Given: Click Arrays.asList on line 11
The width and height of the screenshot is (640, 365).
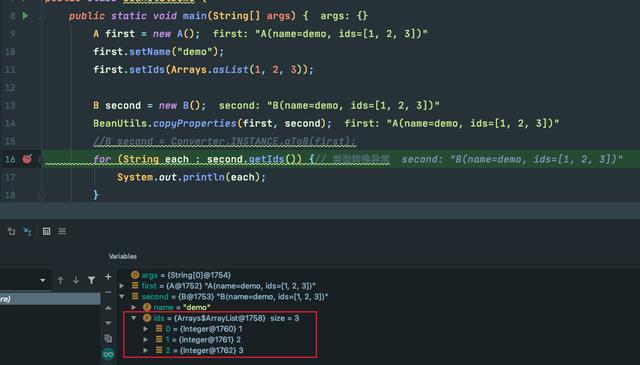Looking at the screenshot, I should (210, 70).
